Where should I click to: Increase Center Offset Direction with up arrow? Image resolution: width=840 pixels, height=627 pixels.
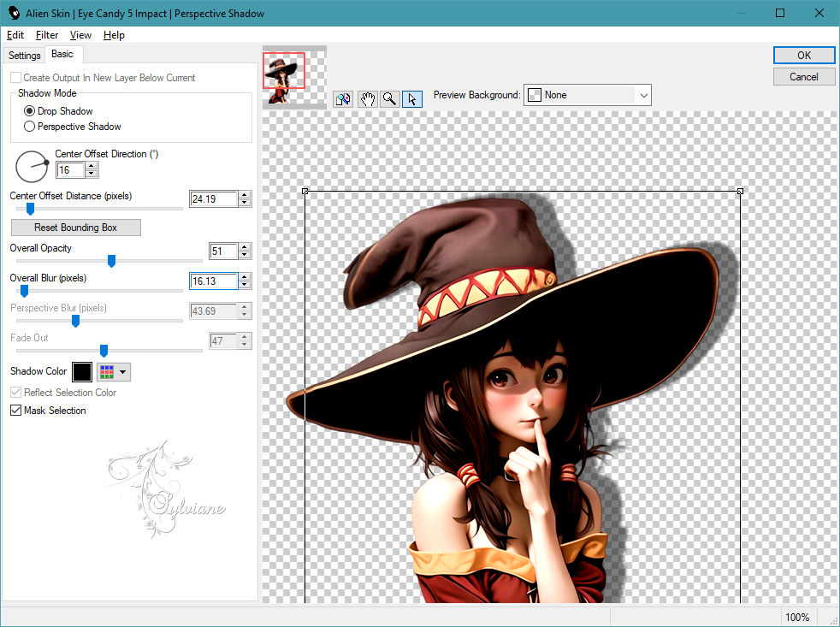coord(92,166)
